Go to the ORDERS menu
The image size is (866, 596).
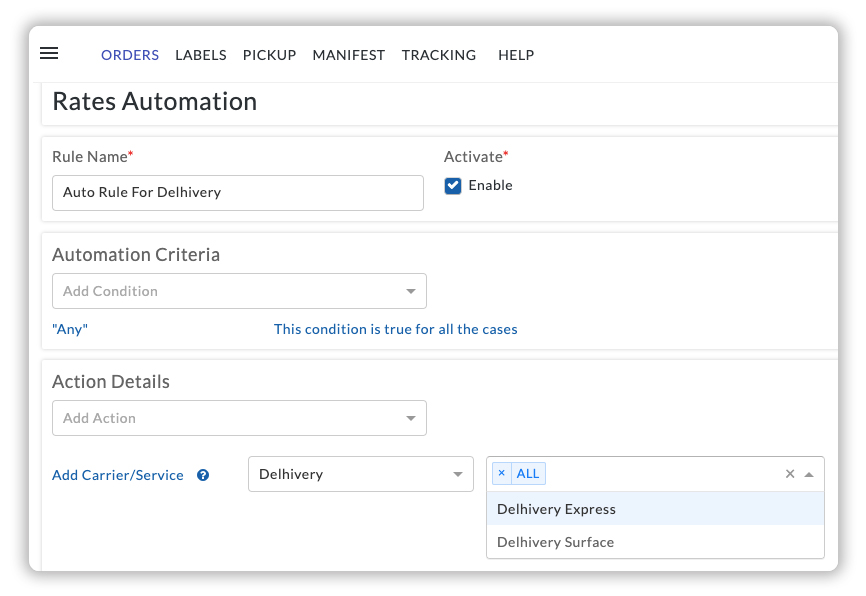pyautogui.click(x=130, y=55)
